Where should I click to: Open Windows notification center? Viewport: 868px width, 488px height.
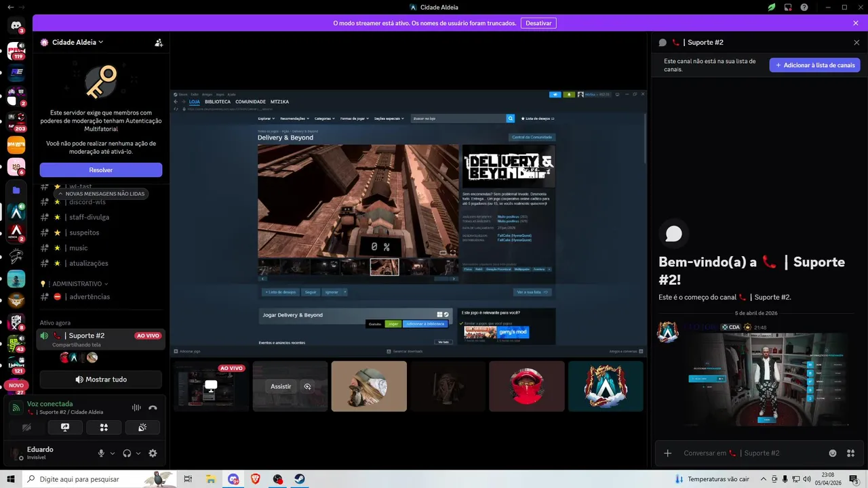coord(856,479)
